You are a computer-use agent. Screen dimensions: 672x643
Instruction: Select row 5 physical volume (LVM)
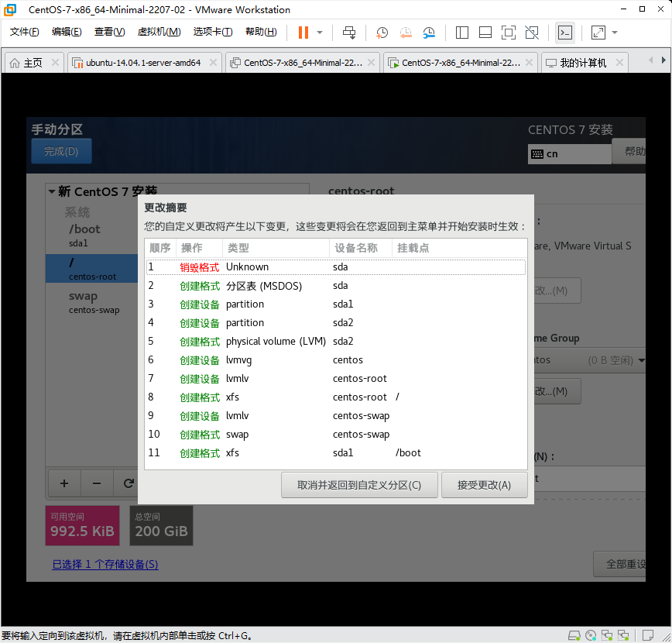pos(335,342)
